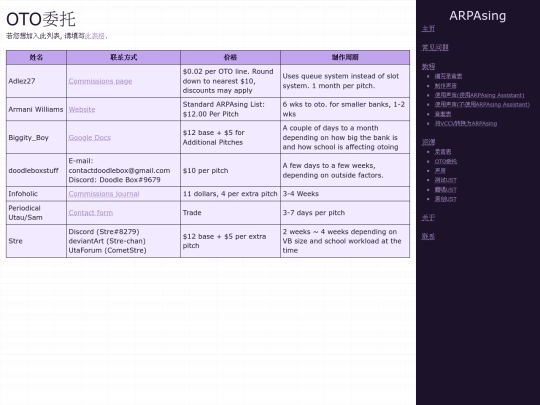Image resolution: width=540 pixels, height=405 pixels.
Task: Click the $12 base + $5 for Additional Pitches cell
Action: pyautogui.click(x=230, y=138)
